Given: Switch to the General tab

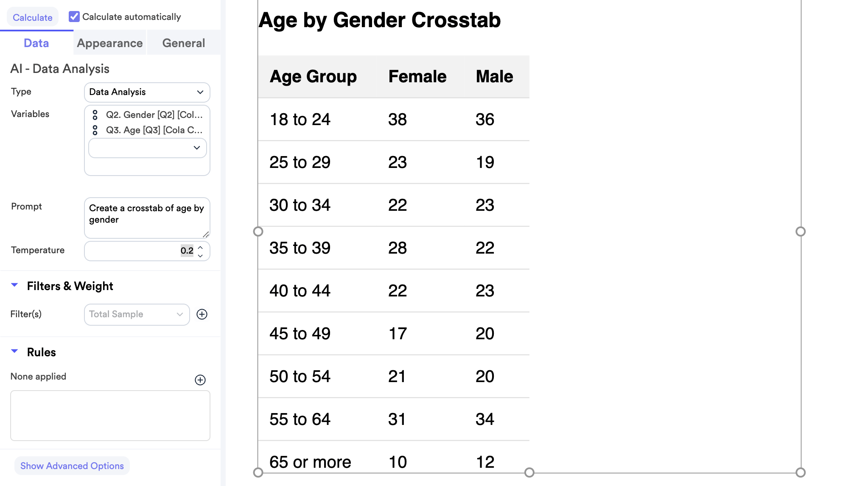Looking at the screenshot, I should pyautogui.click(x=183, y=43).
